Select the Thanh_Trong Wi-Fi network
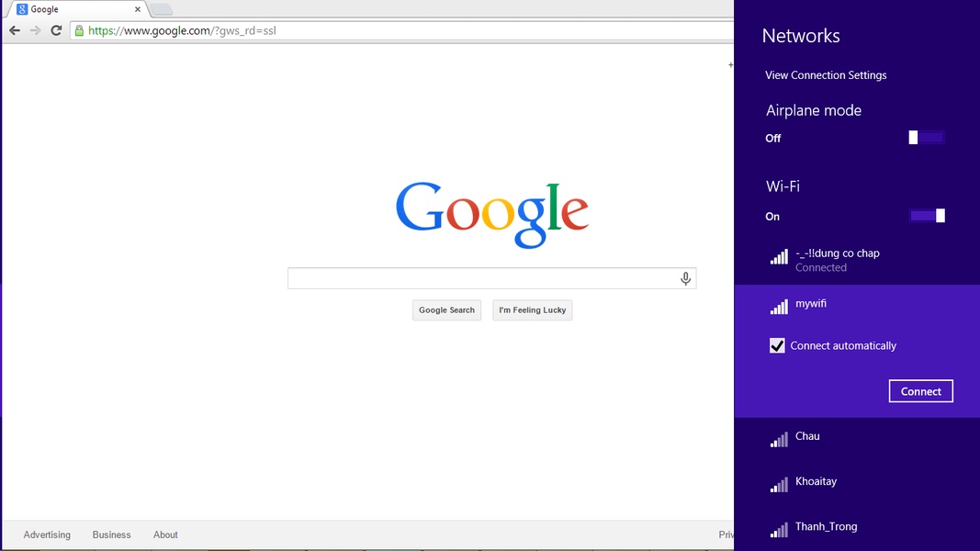This screenshot has height=551, width=980. [857, 529]
